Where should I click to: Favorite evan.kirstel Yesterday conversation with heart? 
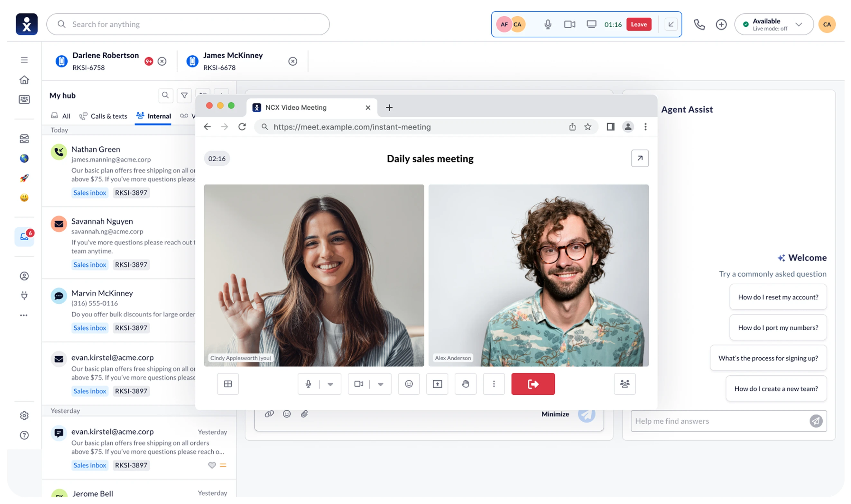212,465
